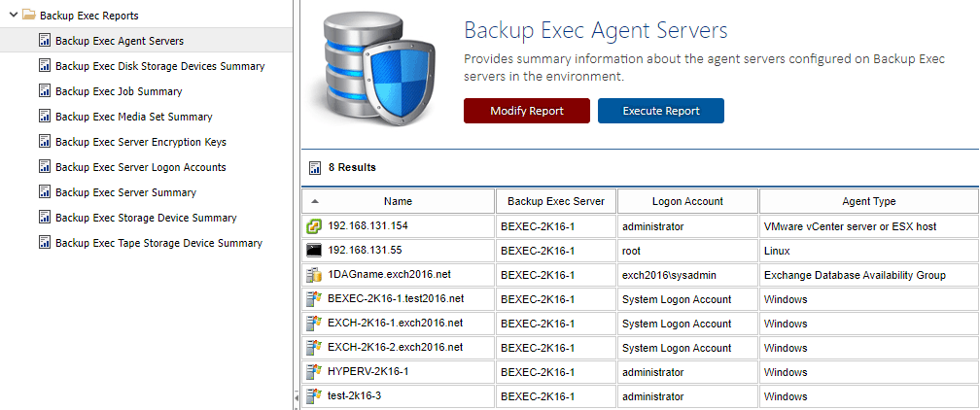Image resolution: width=980 pixels, height=410 pixels.
Task: Click System Logon Account for BEXEC-2K16-1.test2016.net
Action: (687, 300)
